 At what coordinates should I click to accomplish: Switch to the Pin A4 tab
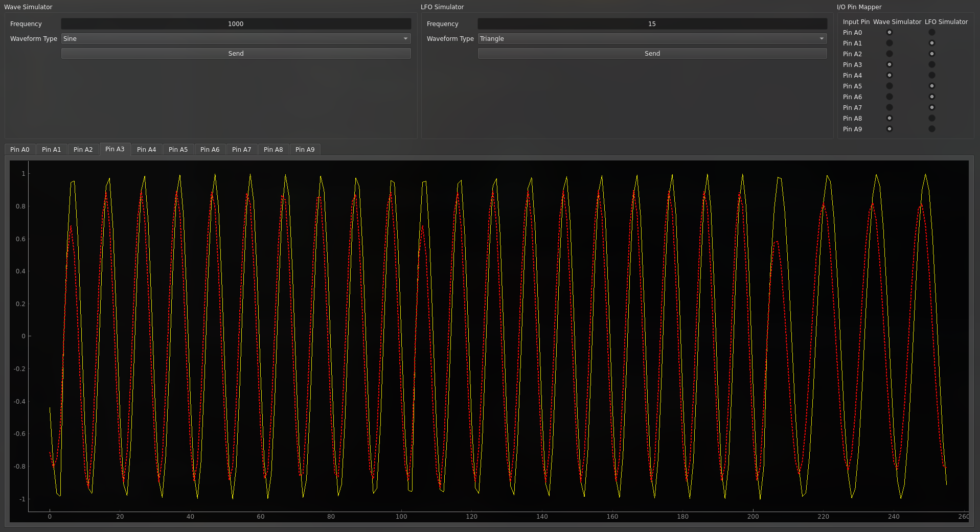(x=147, y=150)
